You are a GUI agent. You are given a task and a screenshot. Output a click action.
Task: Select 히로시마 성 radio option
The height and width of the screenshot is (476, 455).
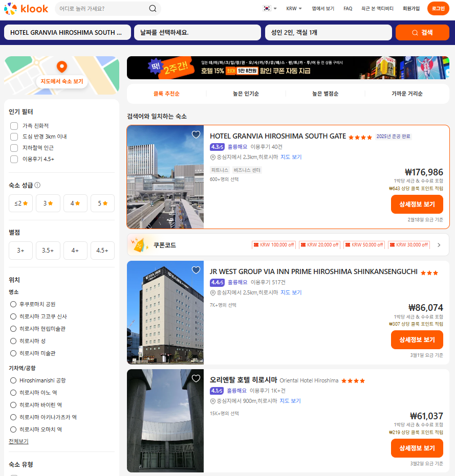pyautogui.click(x=13, y=341)
